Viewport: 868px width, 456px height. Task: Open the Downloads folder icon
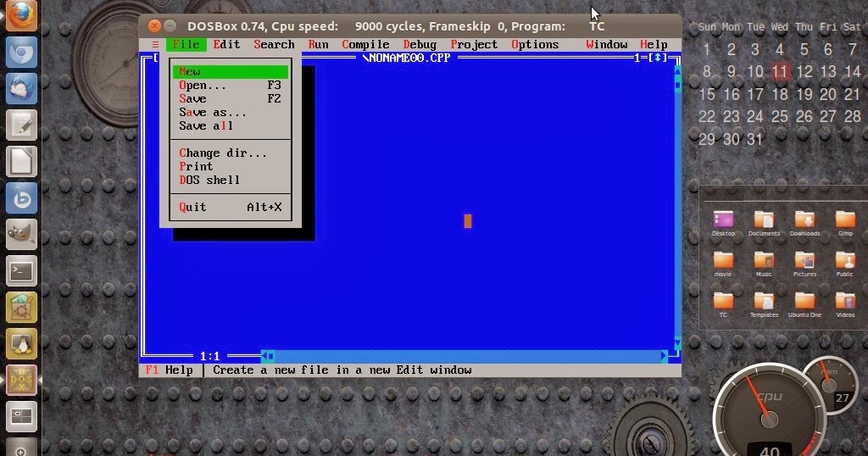(805, 224)
